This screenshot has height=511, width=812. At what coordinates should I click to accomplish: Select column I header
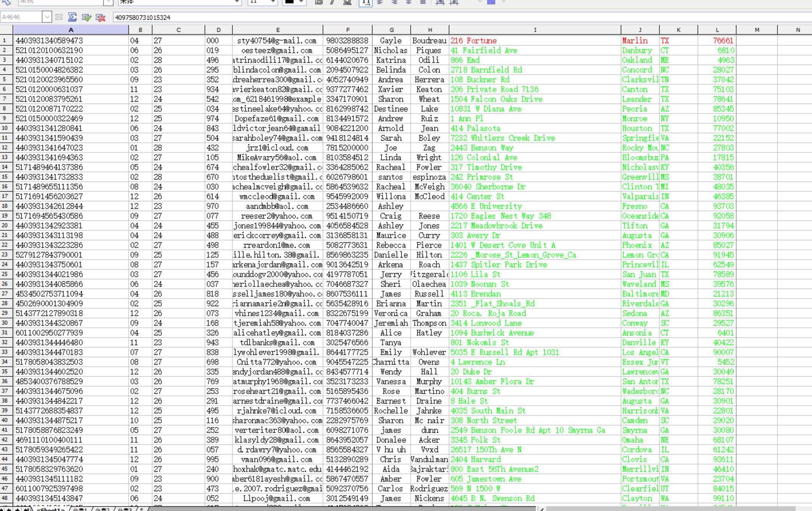[x=535, y=30]
